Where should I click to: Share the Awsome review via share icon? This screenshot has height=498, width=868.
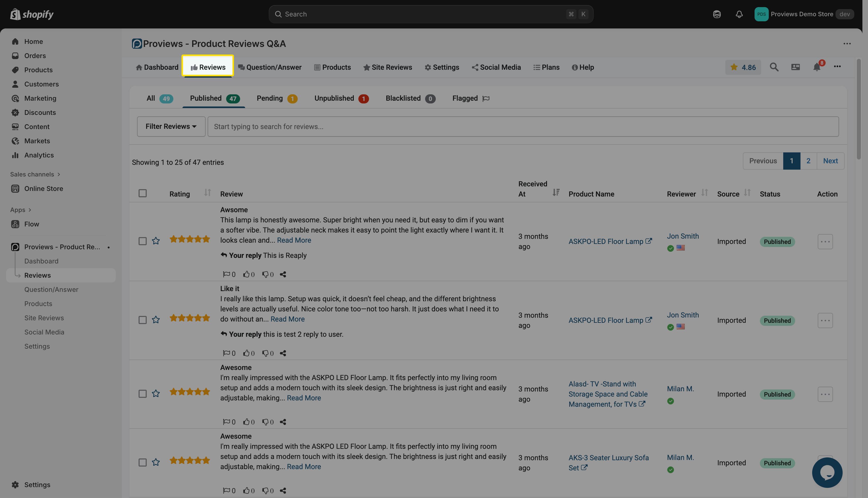(283, 274)
